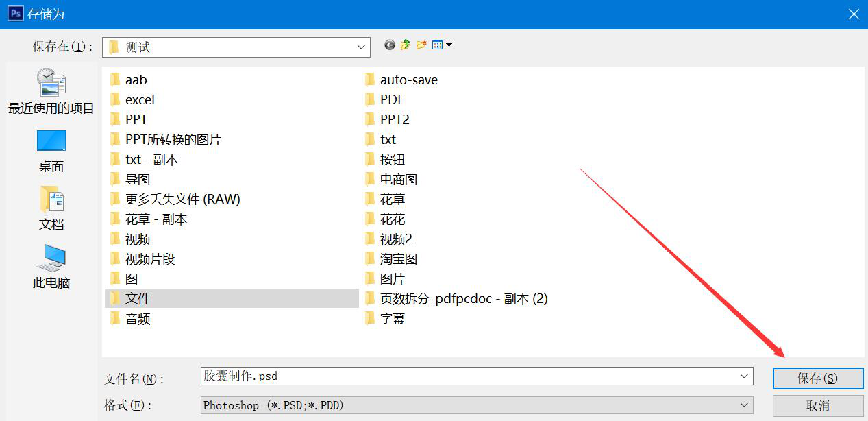Select 此电脑 in the sidebar
The width and height of the screenshot is (868, 421).
pos(51,266)
